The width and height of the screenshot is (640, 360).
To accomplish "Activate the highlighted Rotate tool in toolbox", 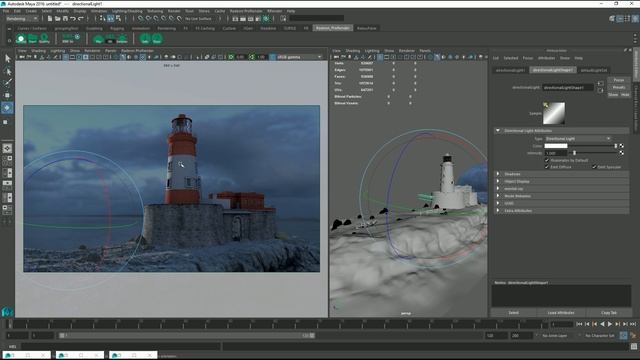I will coord(7,108).
